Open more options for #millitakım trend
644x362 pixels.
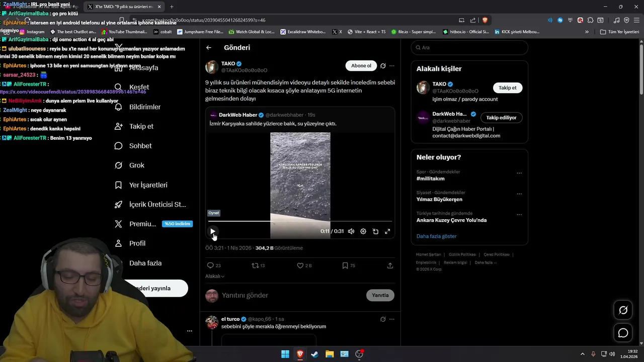pos(519,173)
